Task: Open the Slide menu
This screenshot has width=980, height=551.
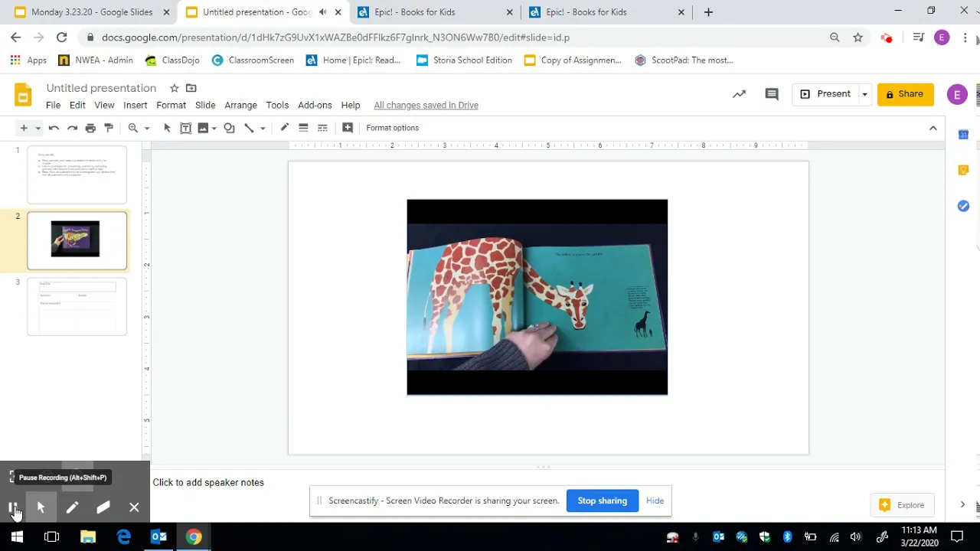Action: pyautogui.click(x=205, y=105)
